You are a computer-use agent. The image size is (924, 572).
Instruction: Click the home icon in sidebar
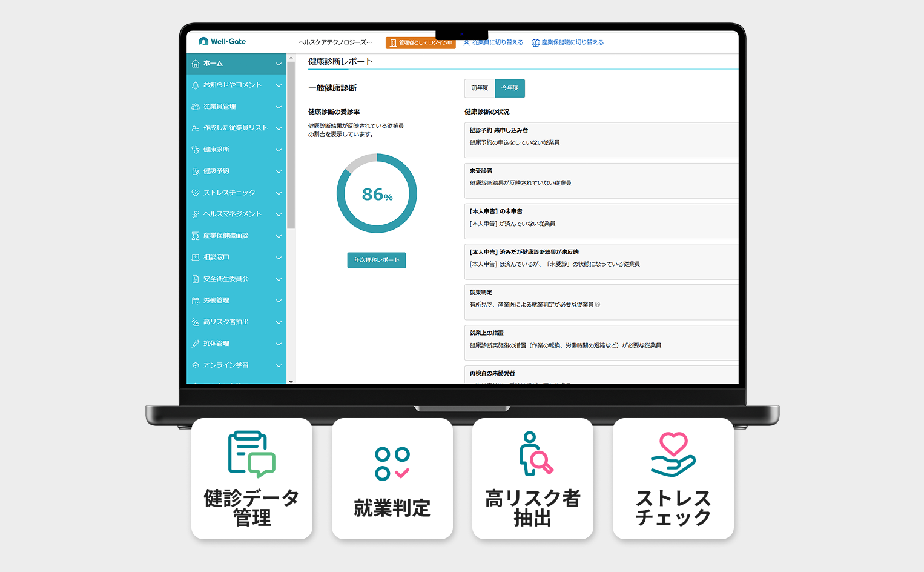[196, 64]
